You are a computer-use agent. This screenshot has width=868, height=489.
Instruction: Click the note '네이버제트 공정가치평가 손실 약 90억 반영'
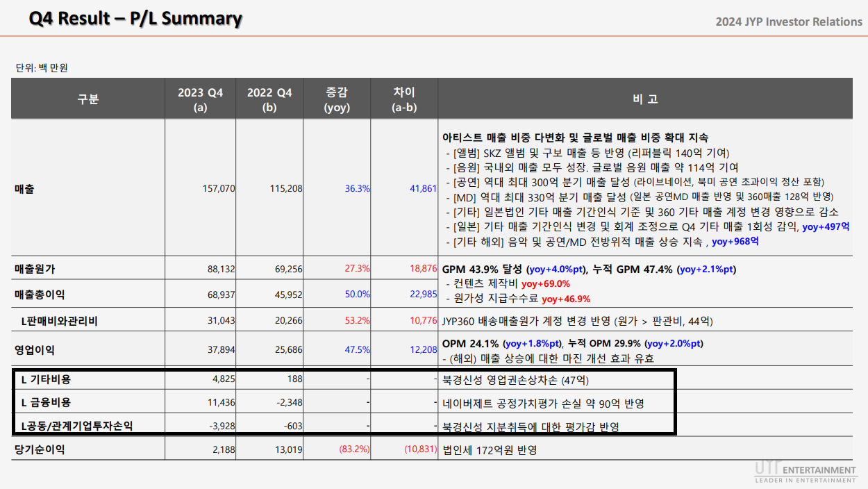[x=544, y=403]
